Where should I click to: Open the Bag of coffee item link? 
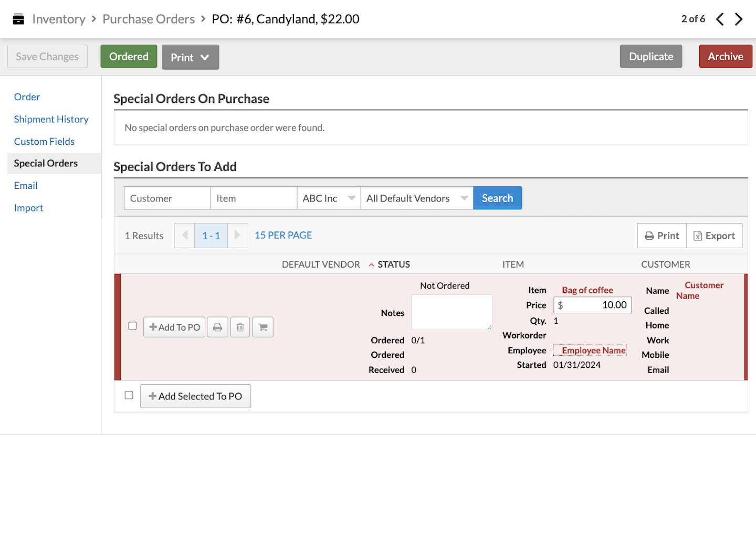pyautogui.click(x=587, y=290)
